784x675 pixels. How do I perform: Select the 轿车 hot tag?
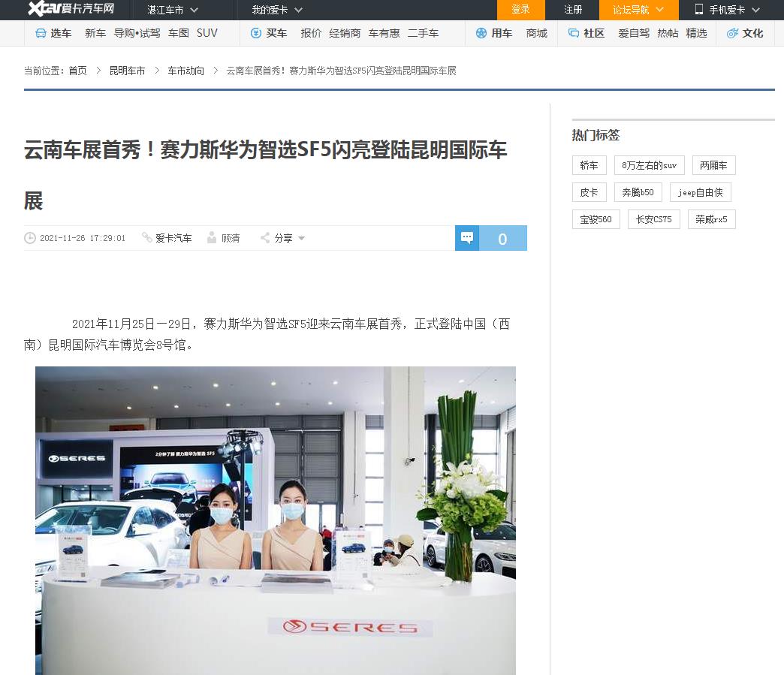click(589, 165)
